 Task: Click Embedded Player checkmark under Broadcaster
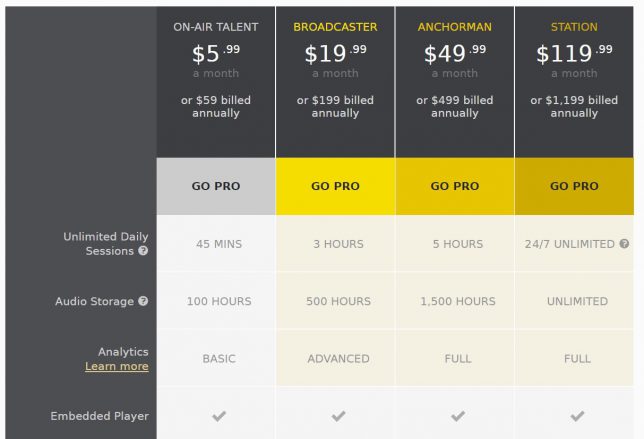pyautogui.click(x=338, y=416)
